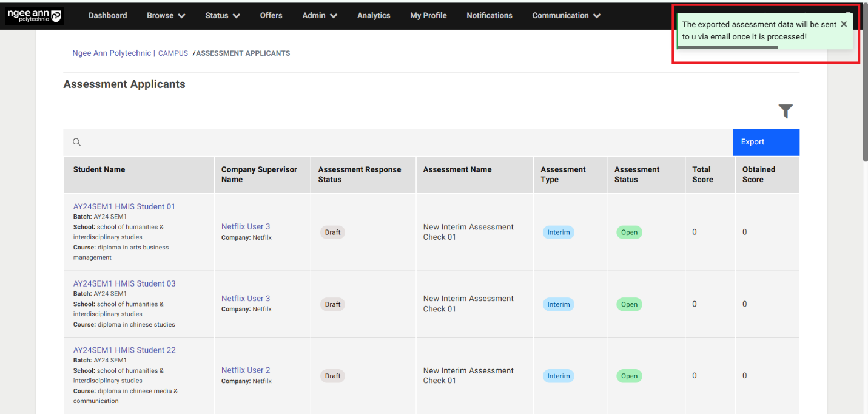
Task: Expand the Browse dropdown menu
Action: point(166,16)
